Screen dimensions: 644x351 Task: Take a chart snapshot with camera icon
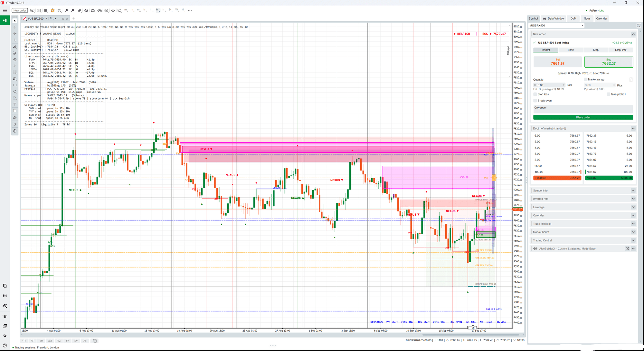coord(15,118)
